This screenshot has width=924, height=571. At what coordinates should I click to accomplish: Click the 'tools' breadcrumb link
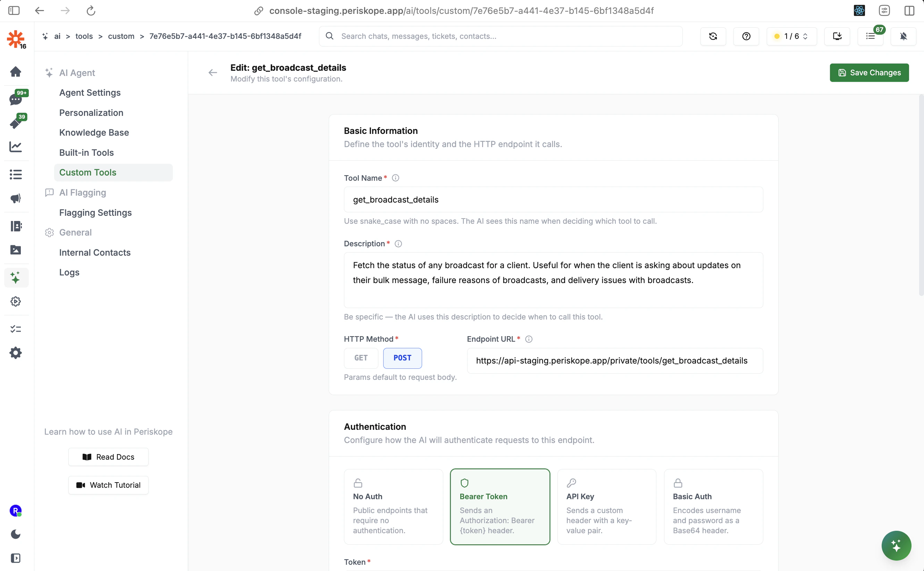click(84, 36)
